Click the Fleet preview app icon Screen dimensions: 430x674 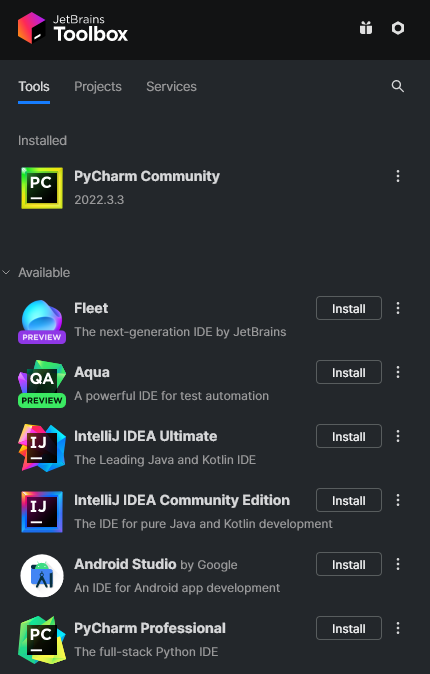(x=42, y=322)
